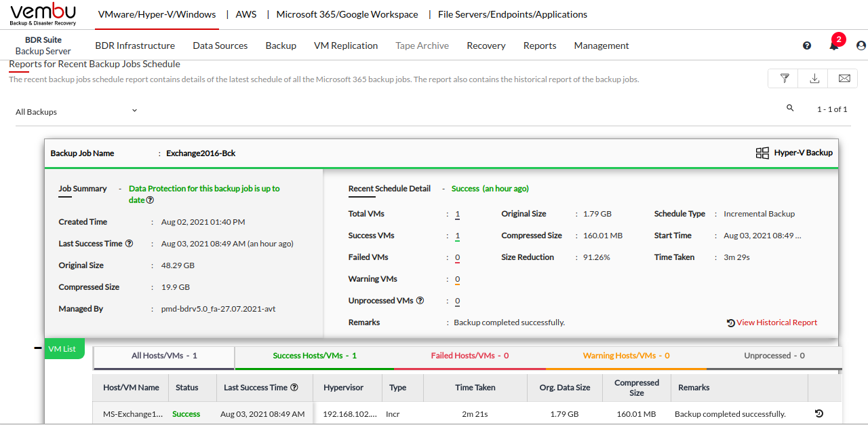Click the Vembu logo
This screenshot has width=868, height=425.
[43, 14]
